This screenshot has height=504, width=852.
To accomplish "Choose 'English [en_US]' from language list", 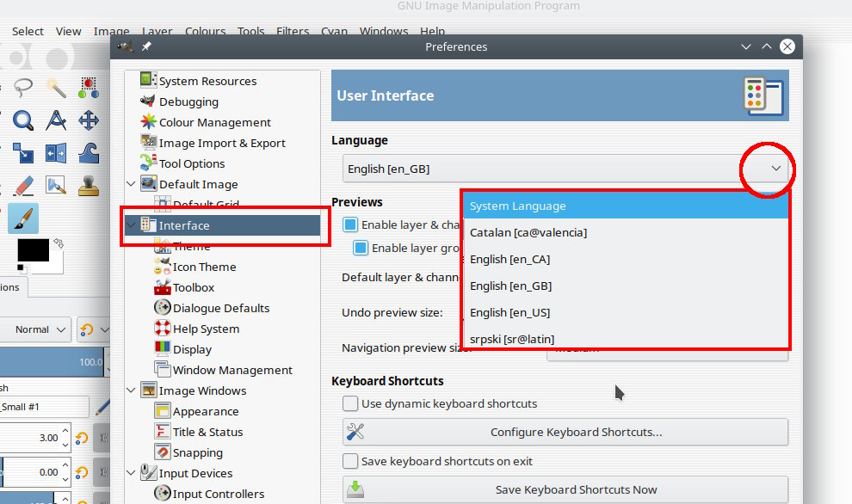I will [509, 312].
